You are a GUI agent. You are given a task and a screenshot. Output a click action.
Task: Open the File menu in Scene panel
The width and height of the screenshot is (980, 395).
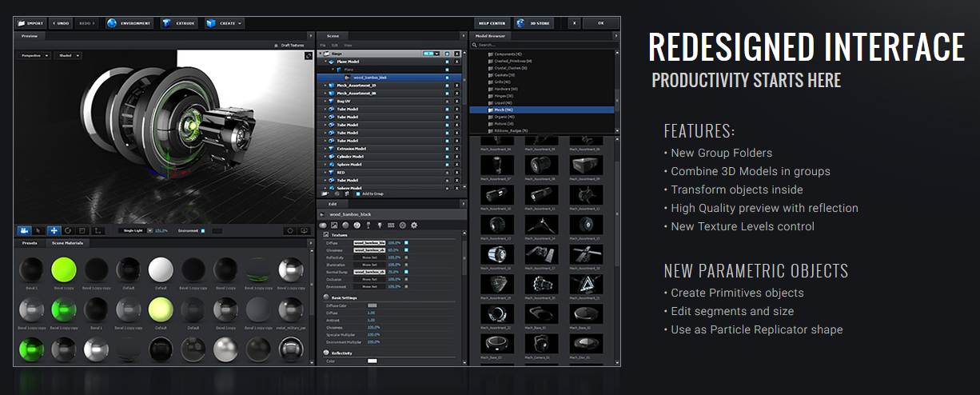tap(323, 45)
